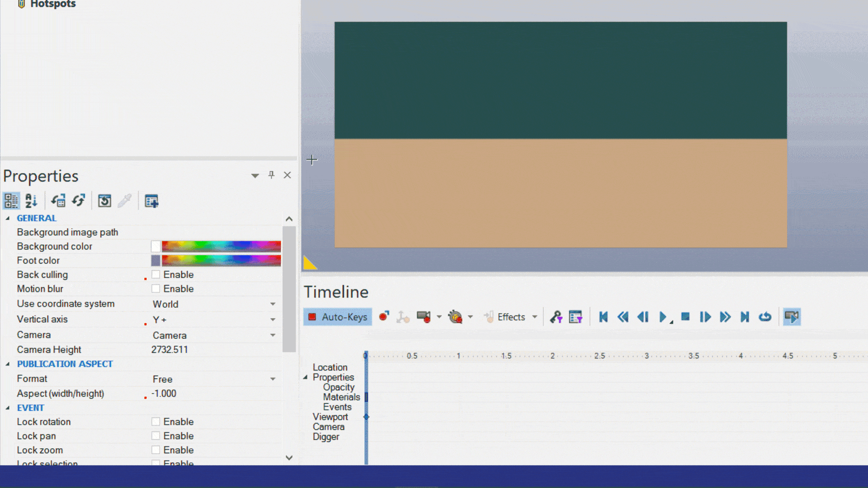The image size is (868, 488).
Task: Expand the Properties tree in Timeline
Action: (306, 377)
